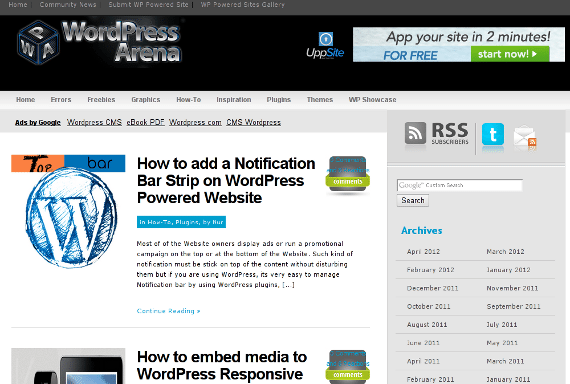Open February 2011 archive

(430, 380)
